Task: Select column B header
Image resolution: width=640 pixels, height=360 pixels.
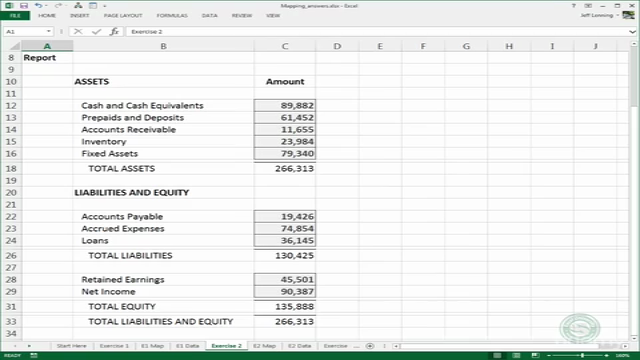Action: [163, 46]
